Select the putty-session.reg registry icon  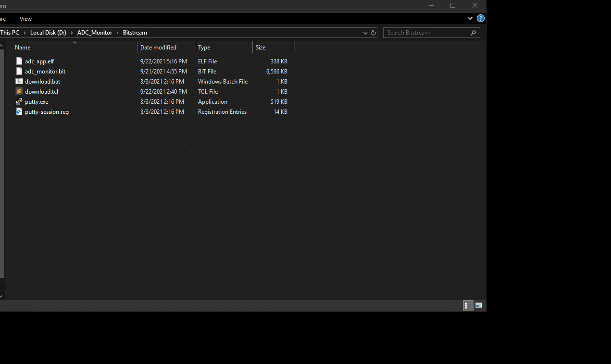(19, 112)
